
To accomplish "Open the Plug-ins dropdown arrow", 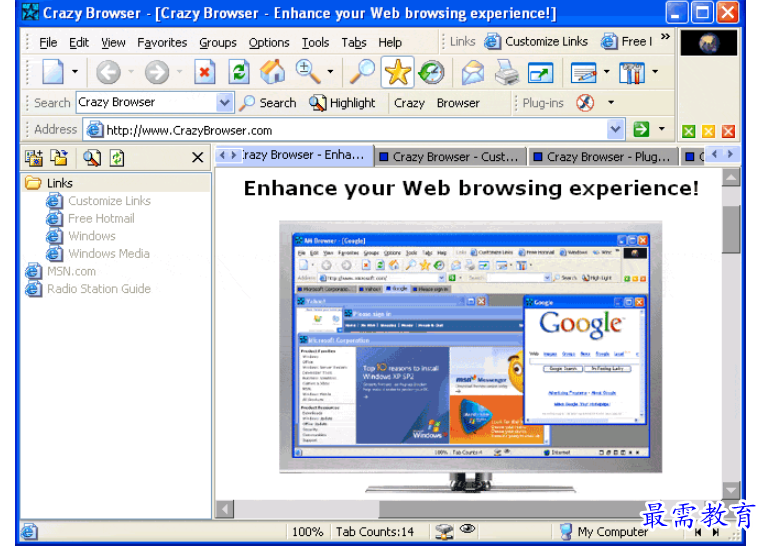I will [x=611, y=102].
